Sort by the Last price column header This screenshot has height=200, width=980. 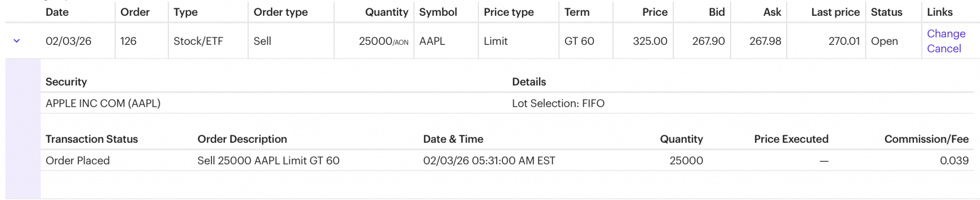click(x=835, y=12)
